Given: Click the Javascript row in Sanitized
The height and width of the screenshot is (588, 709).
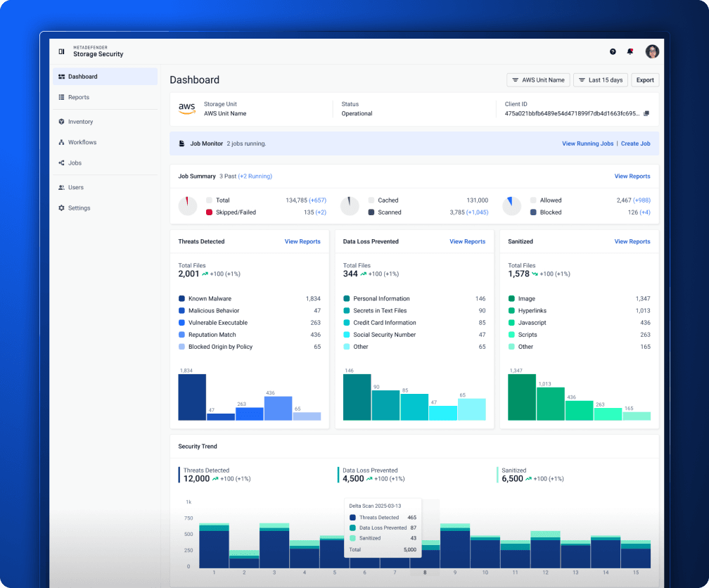Looking at the screenshot, I should [580, 323].
